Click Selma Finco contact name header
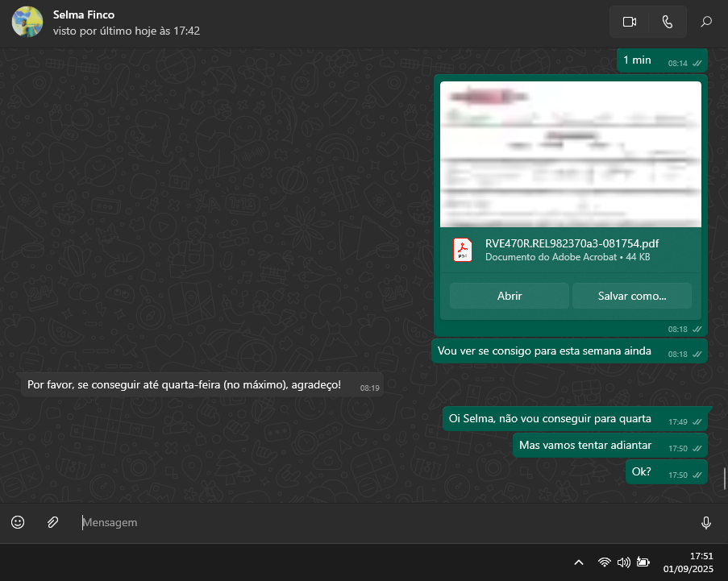This screenshot has width=728, height=581. pyautogui.click(x=84, y=15)
